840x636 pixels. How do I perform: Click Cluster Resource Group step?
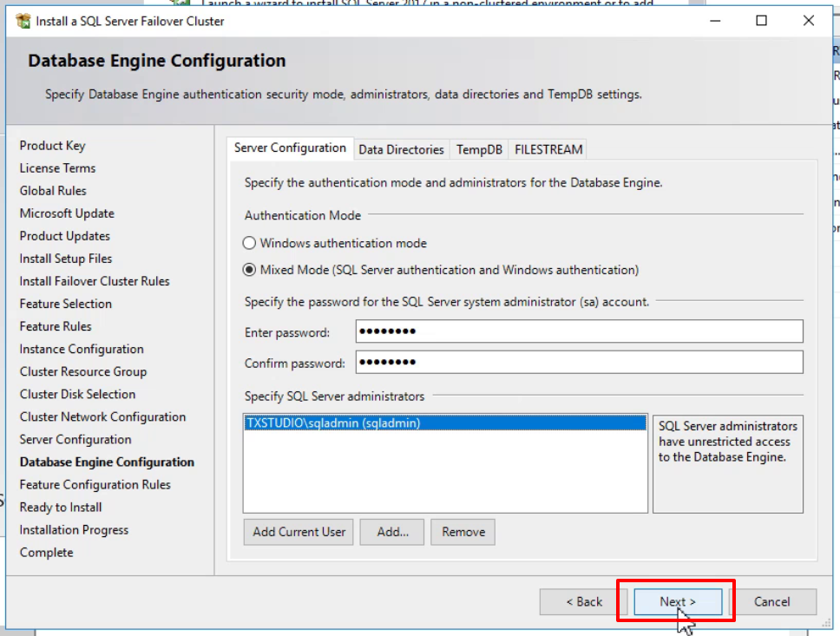[83, 372]
